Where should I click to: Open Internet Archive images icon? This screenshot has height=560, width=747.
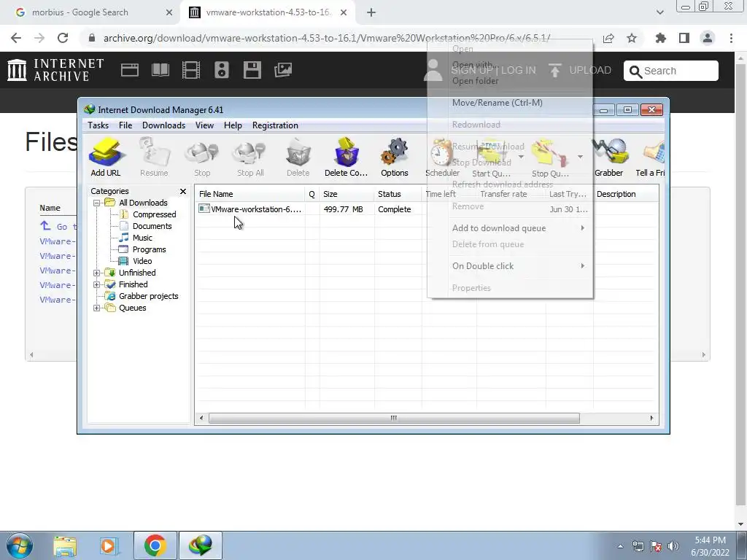pyautogui.click(x=283, y=71)
